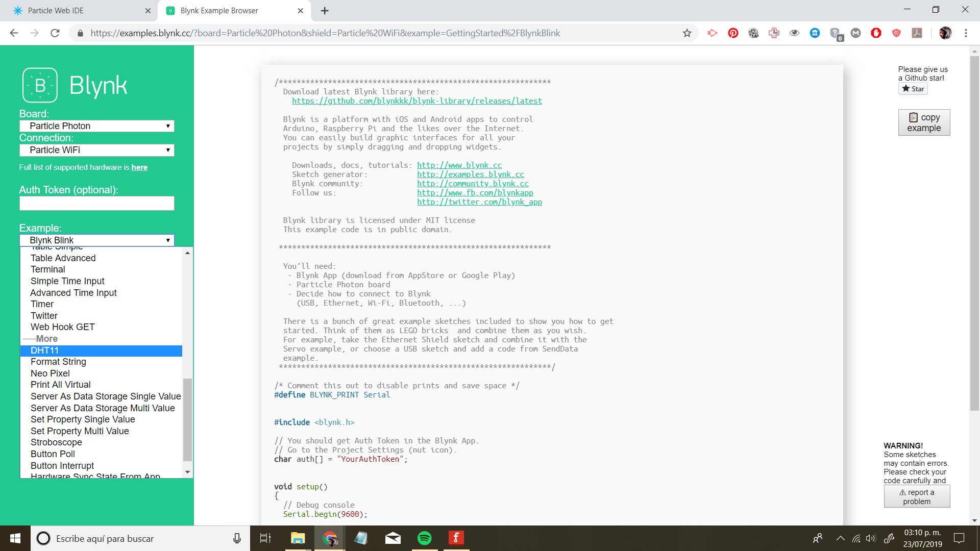
Task: Select Table Advanced example
Action: point(101,258)
